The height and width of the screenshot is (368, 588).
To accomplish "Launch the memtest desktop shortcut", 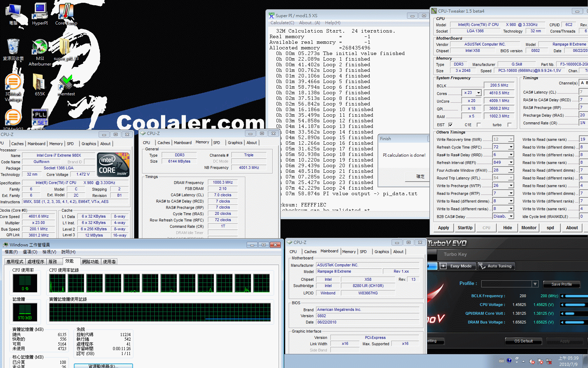I will pos(66,84).
